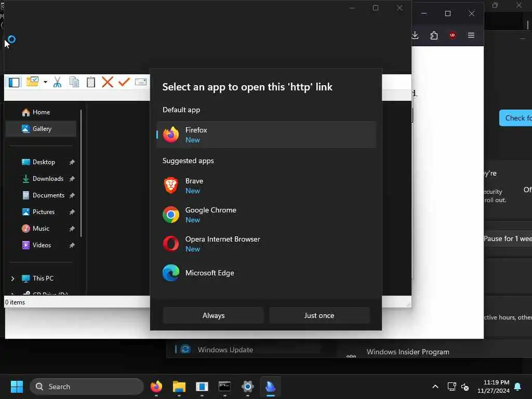Viewport: 532px width, 399px height.
Task: Click the 0 items status bar text
Action: [15, 302]
